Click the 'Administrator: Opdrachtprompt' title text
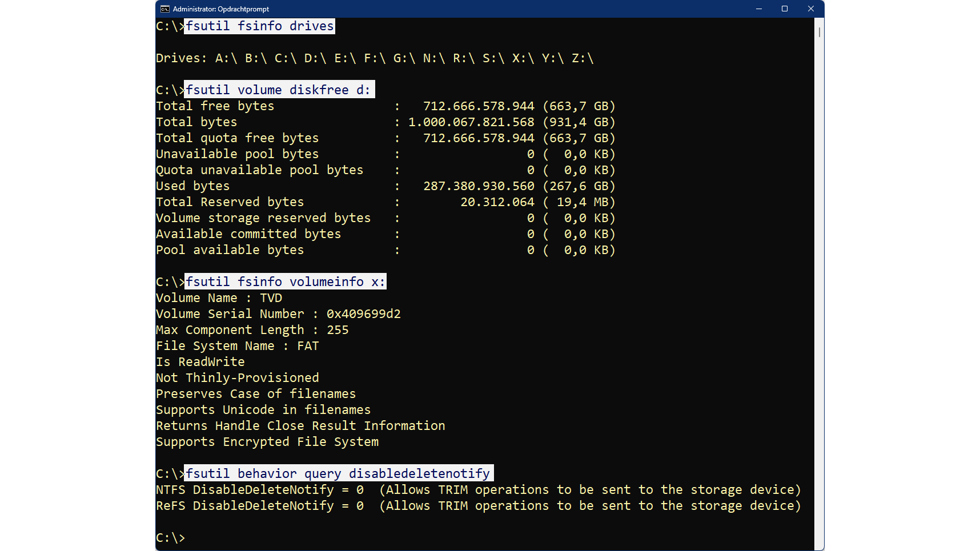980x551 pixels. tap(221, 9)
